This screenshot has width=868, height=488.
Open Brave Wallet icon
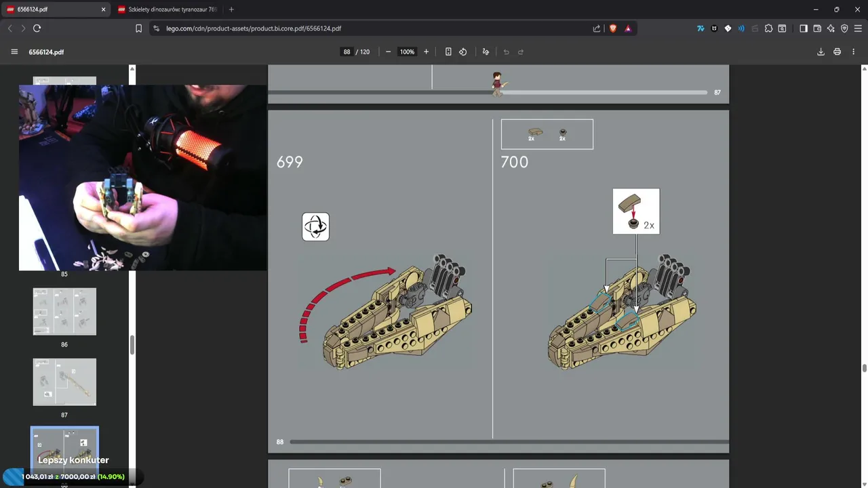click(817, 28)
